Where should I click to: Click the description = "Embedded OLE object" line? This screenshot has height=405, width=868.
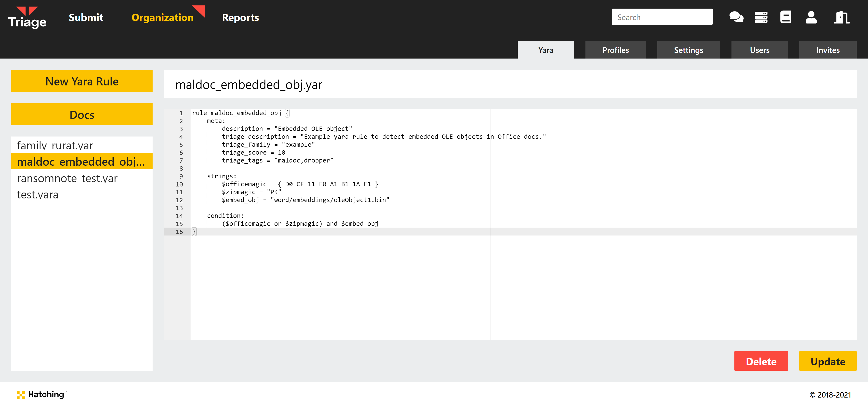[287, 129]
